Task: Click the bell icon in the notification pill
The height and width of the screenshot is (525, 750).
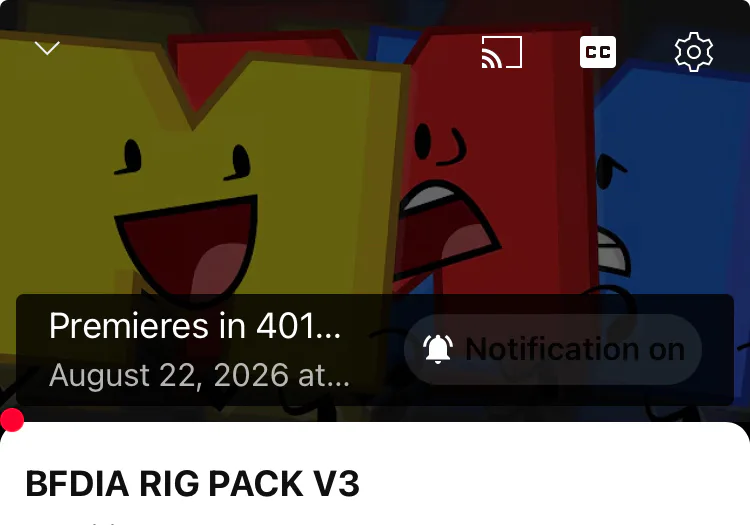Action: (x=438, y=349)
